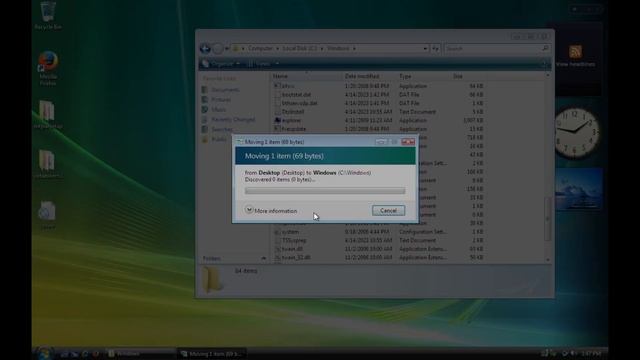
Task: Select the system configuration settings file
Action: [x=291, y=232]
